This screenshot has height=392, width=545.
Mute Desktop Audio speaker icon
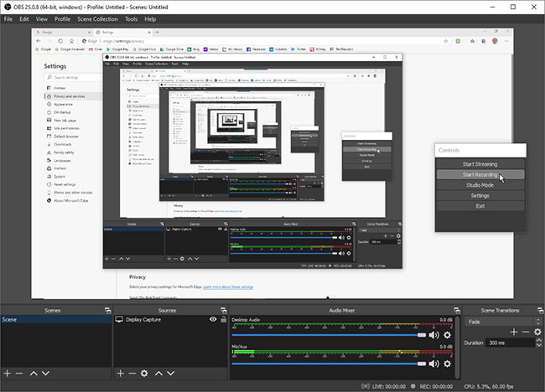click(433, 335)
